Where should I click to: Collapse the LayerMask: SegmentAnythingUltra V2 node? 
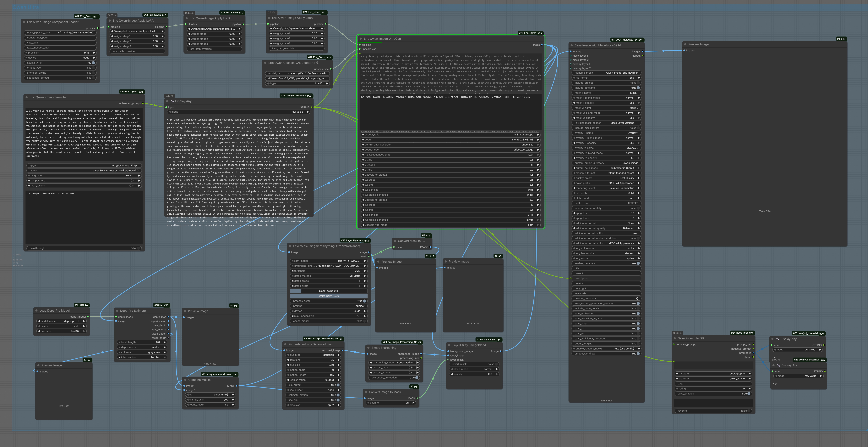click(290, 246)
